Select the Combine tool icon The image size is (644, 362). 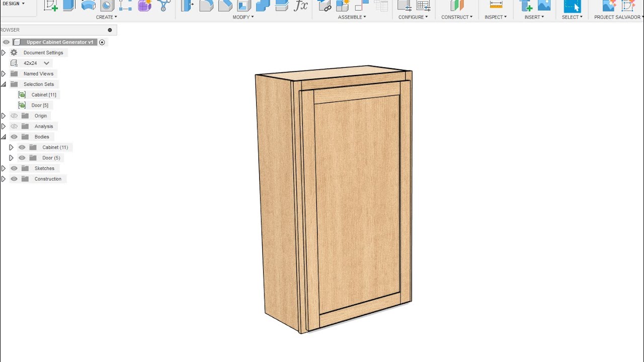(x=263, y=6)
